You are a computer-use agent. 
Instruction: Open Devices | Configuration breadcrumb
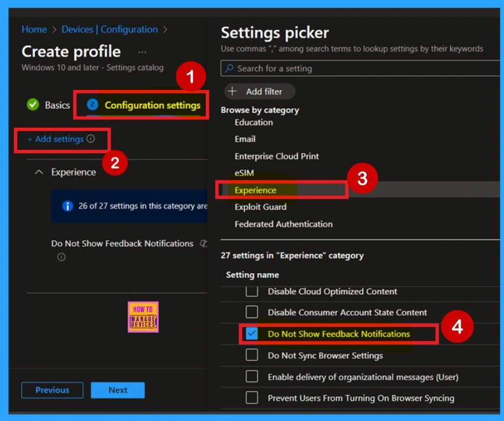[x=109, y=30]
